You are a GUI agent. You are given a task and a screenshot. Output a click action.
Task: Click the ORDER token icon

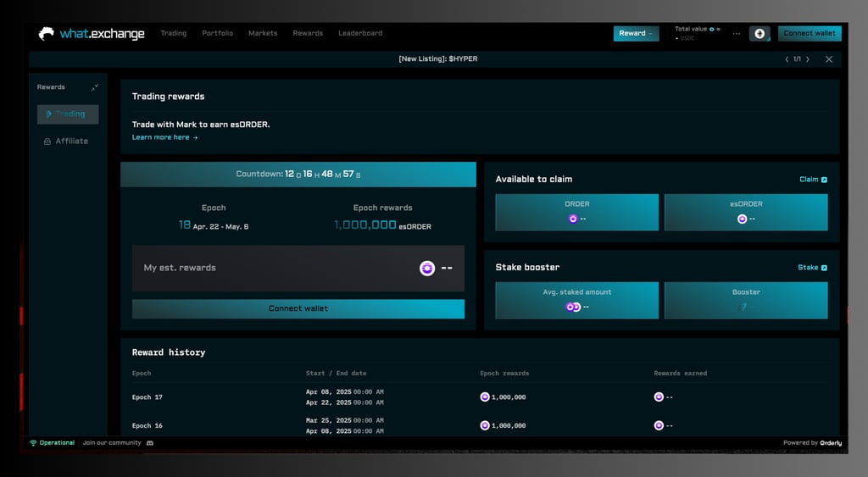point(573,219)
